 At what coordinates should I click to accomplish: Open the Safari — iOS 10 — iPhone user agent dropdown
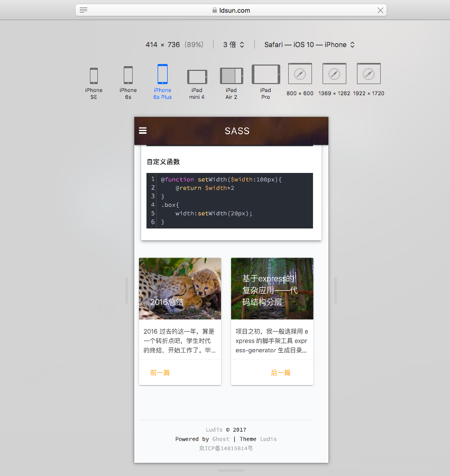pyautogui.click(x=309, y=44)
